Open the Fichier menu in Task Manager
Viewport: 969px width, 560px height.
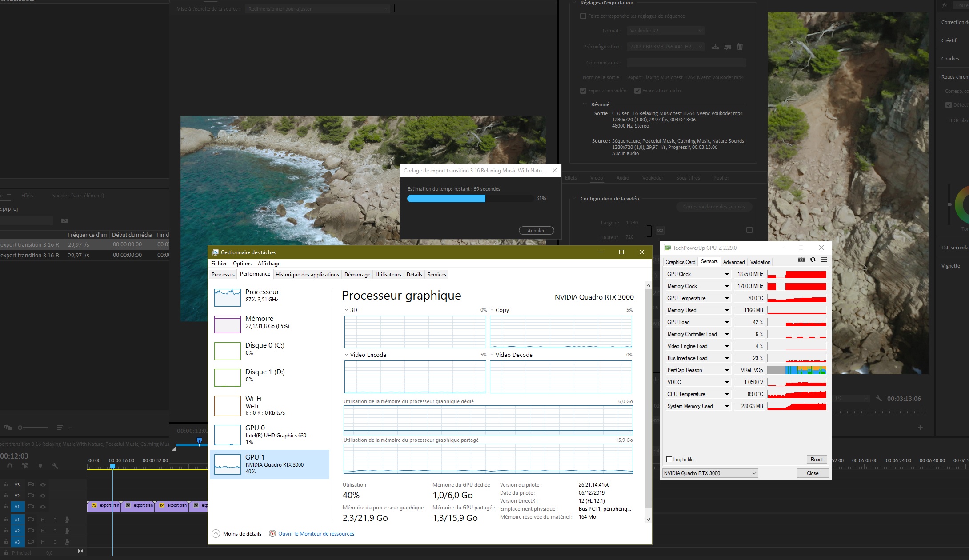(219, 264)
